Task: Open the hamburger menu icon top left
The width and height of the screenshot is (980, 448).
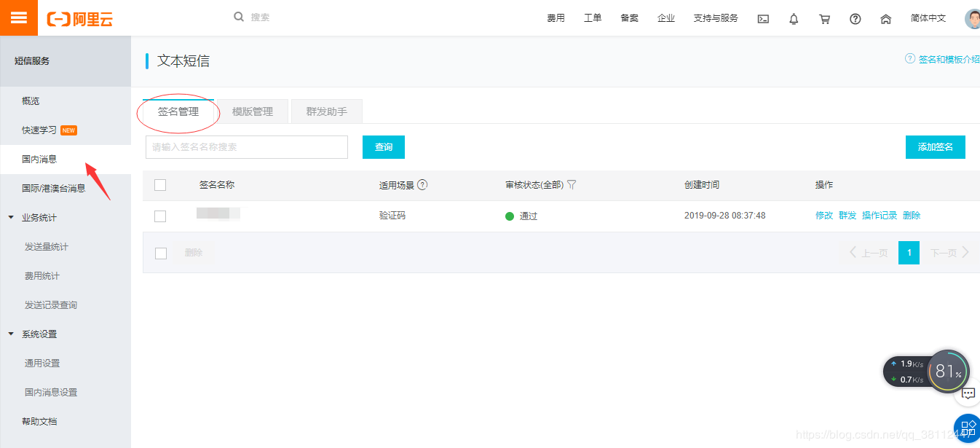Action: pyautogui.click(x=18, y=17)
